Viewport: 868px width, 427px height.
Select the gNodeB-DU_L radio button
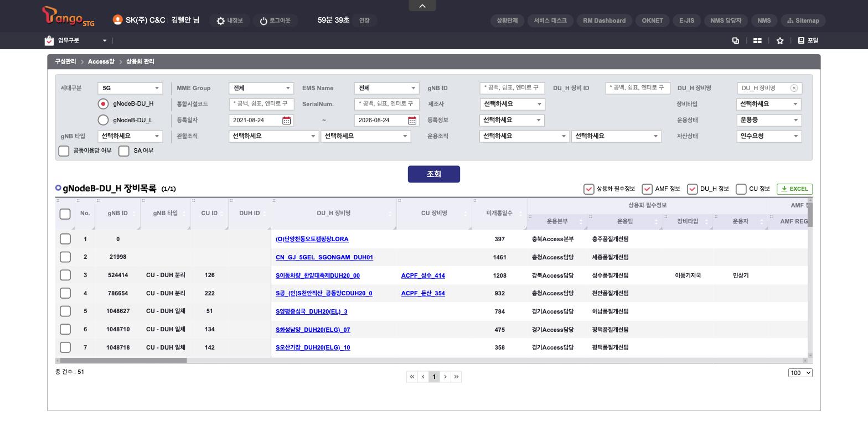(x=103, y=120)
